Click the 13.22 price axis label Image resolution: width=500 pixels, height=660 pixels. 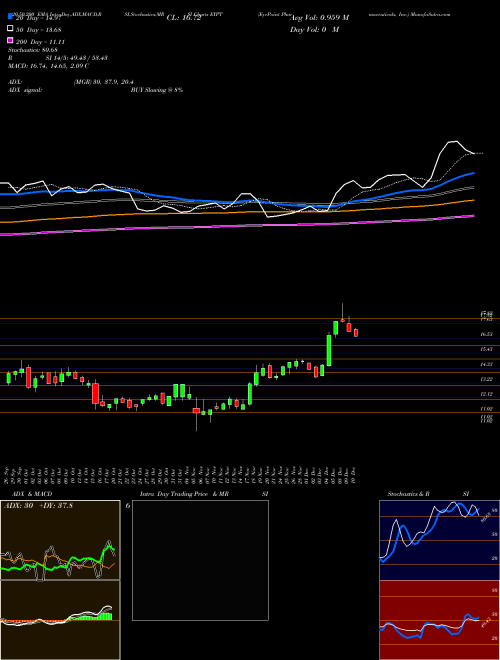[487, 379]
